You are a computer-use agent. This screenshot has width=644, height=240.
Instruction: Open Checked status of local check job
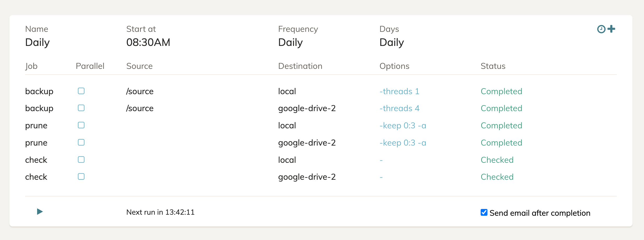[x=497, y=160]
